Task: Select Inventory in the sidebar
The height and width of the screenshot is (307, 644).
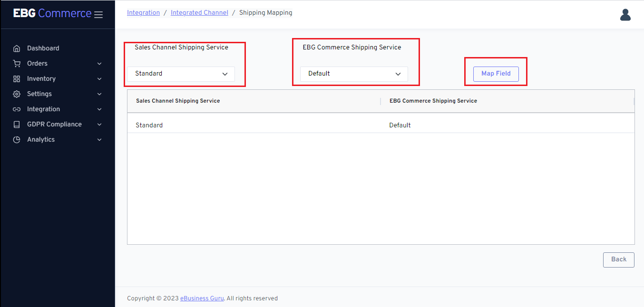Action: pos(41,79)
